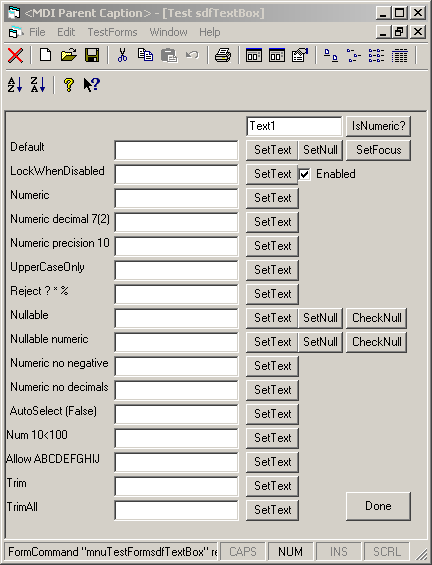Save using the floppy disk icon
The width and height of the screenshot is (432, 565).
pos(92,55)
